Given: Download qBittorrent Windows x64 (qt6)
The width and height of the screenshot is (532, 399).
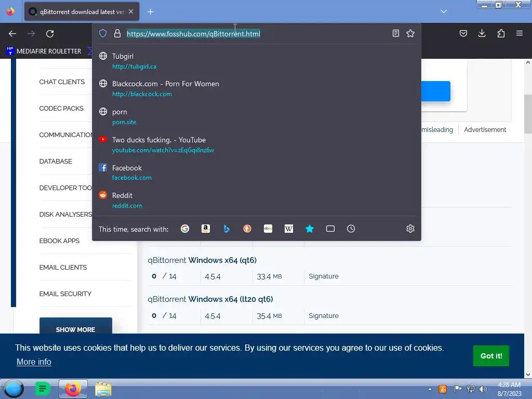Looking at the screenshot, I should (x=202, y=260).
